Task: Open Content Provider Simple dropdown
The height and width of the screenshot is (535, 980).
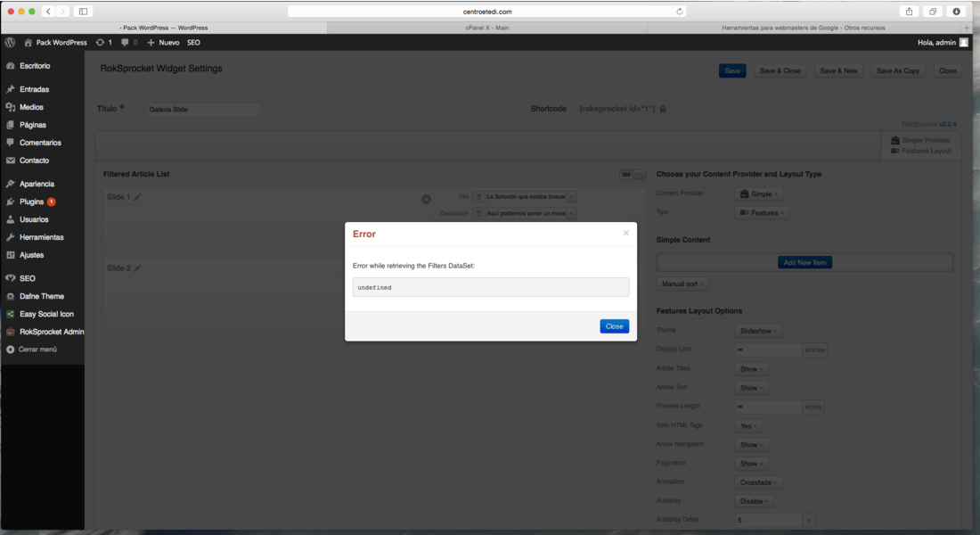Action: (x=759, y=194)
